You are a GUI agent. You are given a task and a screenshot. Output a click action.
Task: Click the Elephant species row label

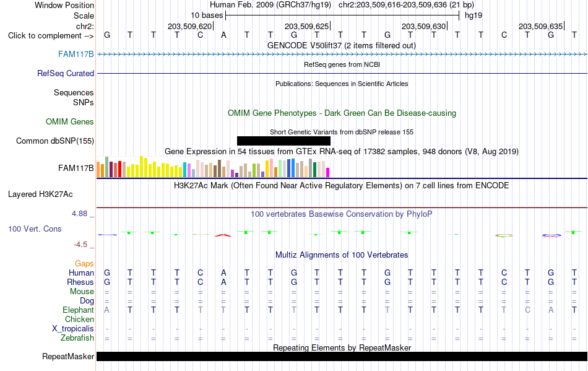tap(78, 310)
